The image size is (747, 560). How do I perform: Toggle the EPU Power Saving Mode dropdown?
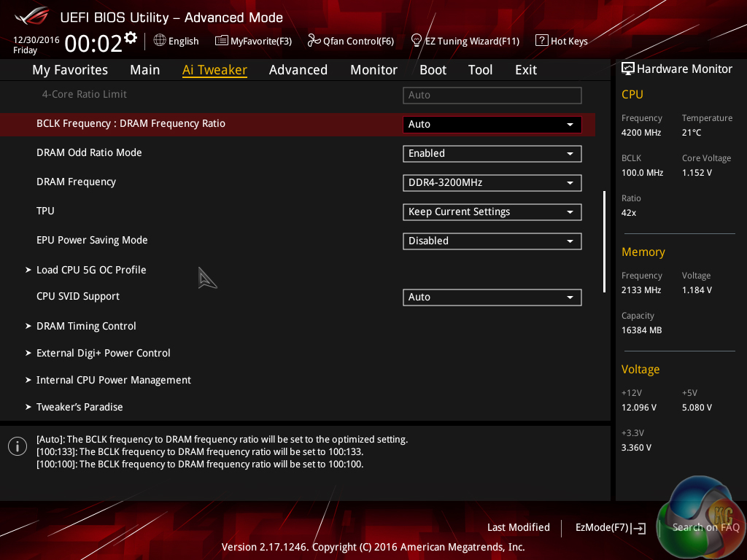[492, 241]
